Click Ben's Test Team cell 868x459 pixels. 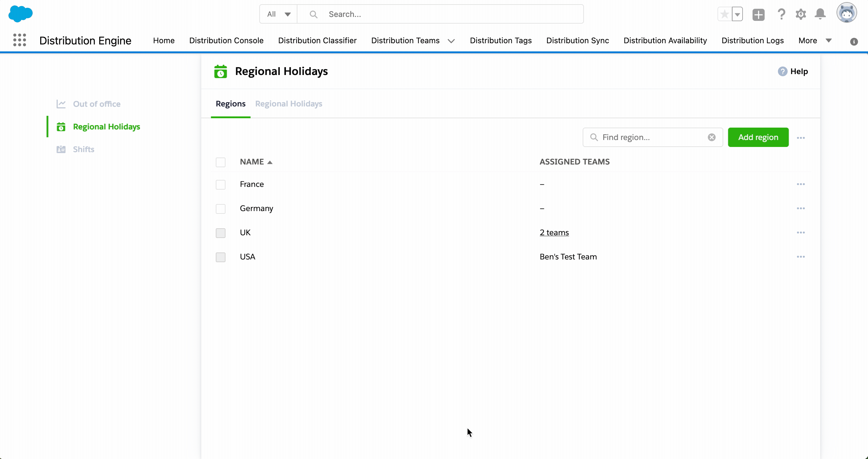coord(568,257)
